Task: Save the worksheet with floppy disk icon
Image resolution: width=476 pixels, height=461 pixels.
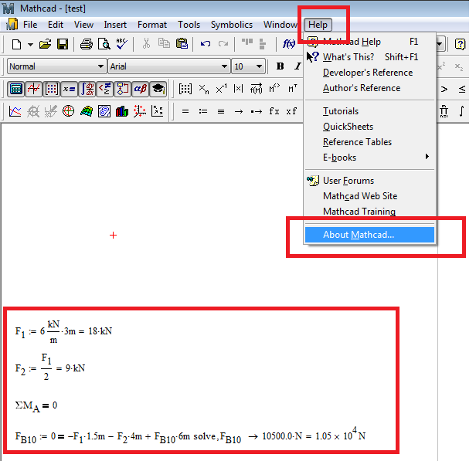Action: coord(63,44)
